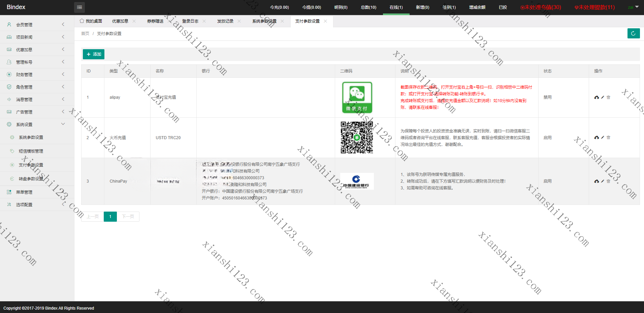Delete the alipay row with trash icon
The width and height of the screenshot is (644, 313).
pyautogui.click(x=608, y=97)
